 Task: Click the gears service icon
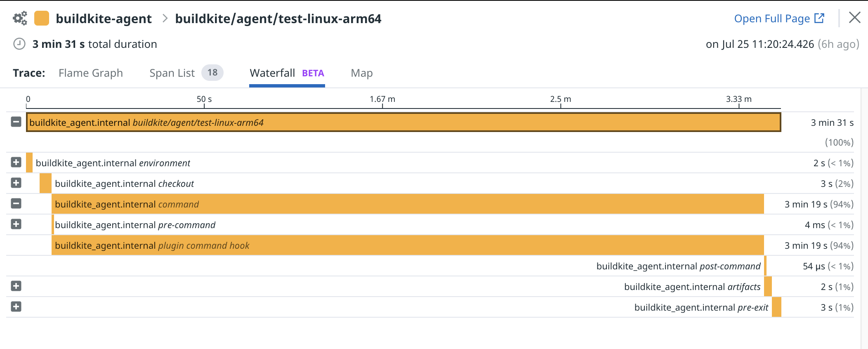(20, 19)
